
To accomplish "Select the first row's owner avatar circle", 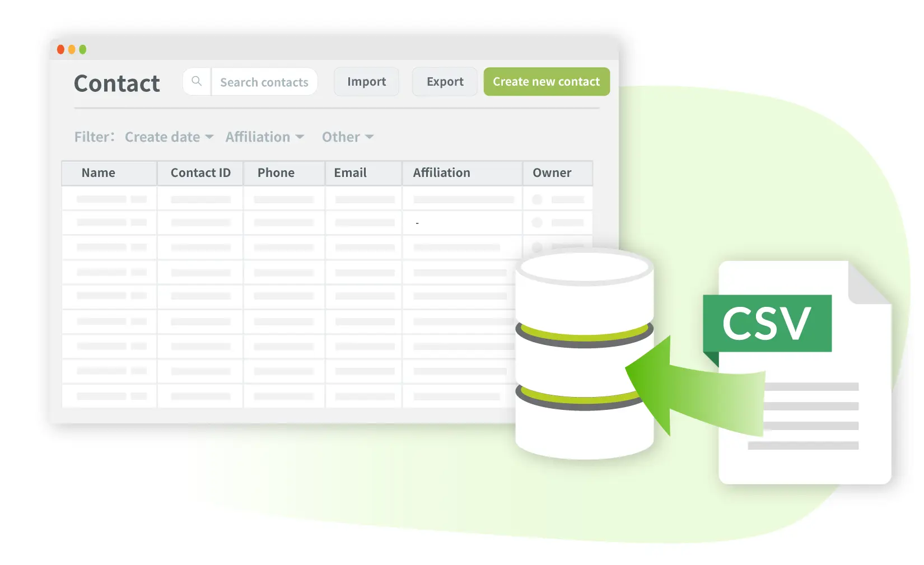I will 536,199.
